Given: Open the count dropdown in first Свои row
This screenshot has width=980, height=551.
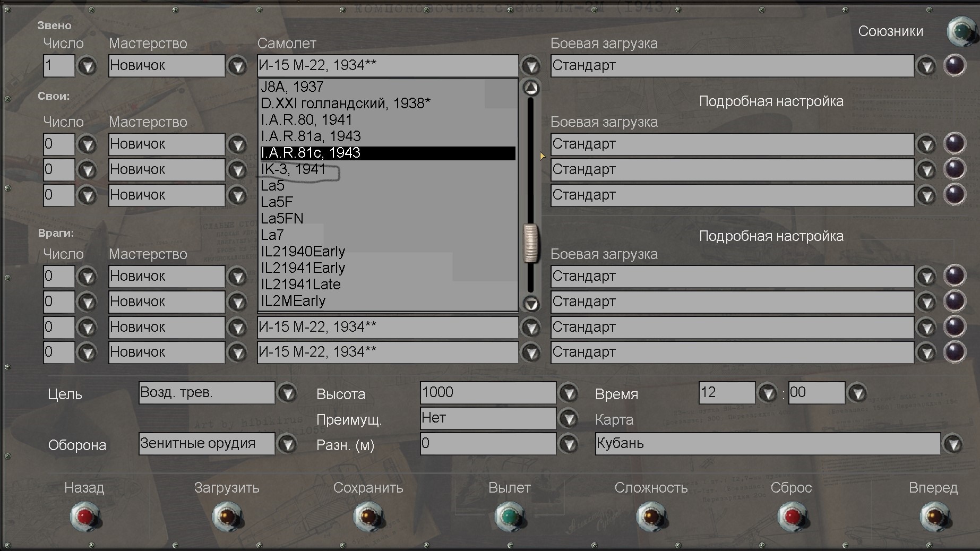Looking at the screenshot, I should pyautogui.click(x=87, y=144).
